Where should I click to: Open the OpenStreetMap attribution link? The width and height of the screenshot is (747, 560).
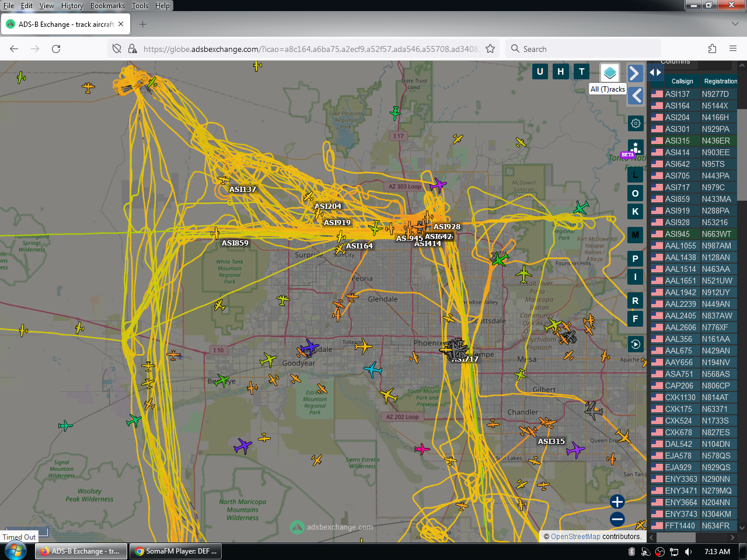(575, 537)
